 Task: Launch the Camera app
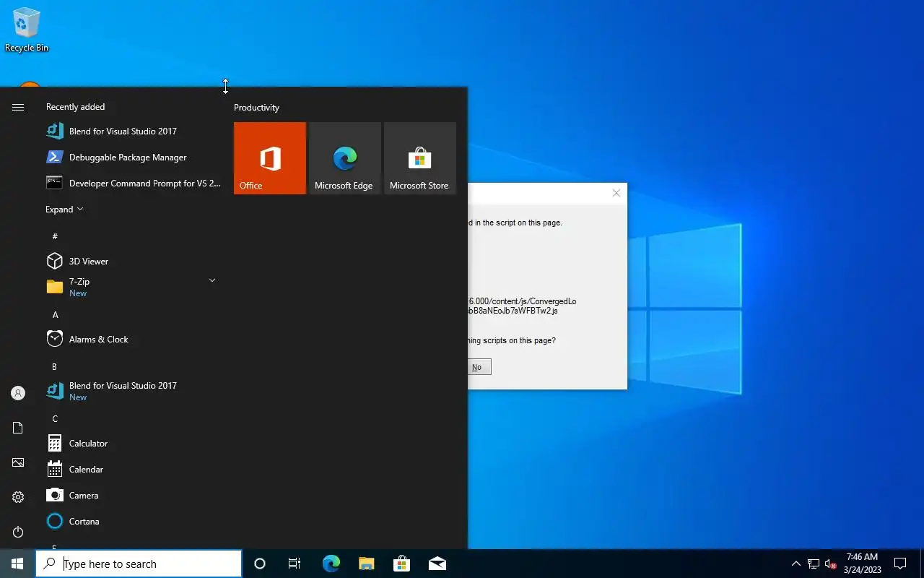[x=134, y=496]
